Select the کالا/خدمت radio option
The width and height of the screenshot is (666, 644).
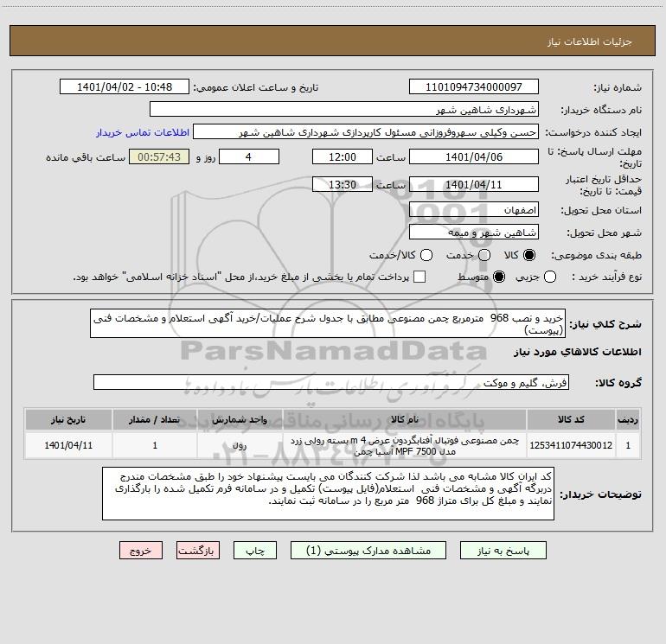[x=426, y=255]
